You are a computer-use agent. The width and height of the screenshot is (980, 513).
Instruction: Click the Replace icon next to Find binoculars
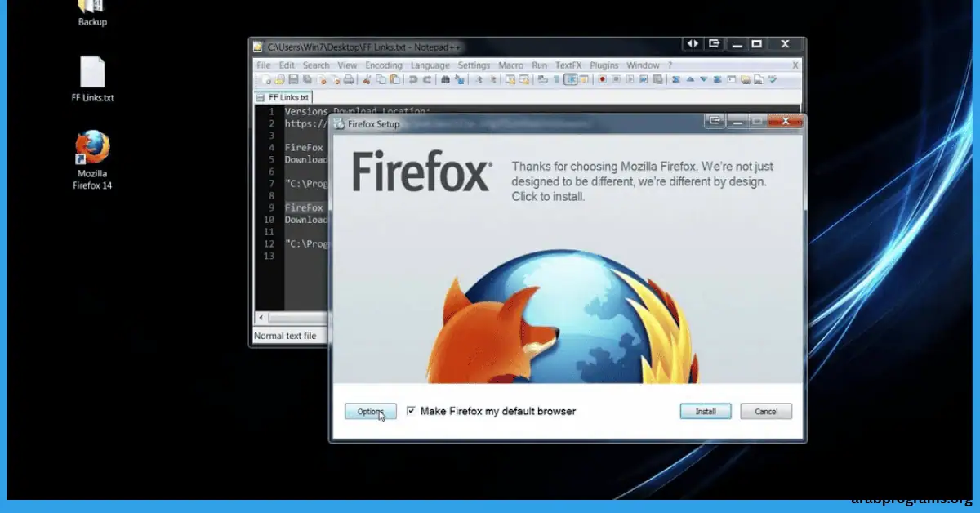coord(459,79)
